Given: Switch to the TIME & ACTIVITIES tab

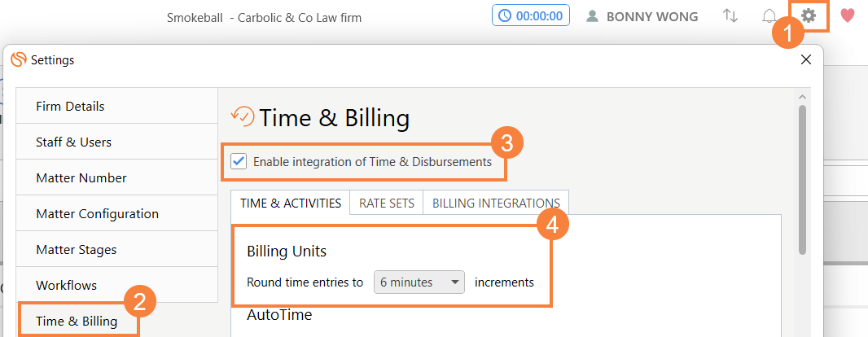Looking at the screenshot, I should pyautogui.click(x=291, y=203).
